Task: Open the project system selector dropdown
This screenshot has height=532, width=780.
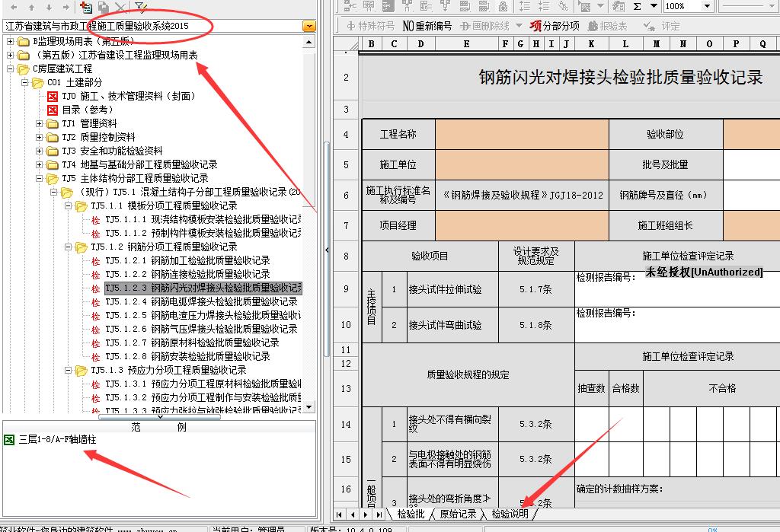Action: click(308, 26)
